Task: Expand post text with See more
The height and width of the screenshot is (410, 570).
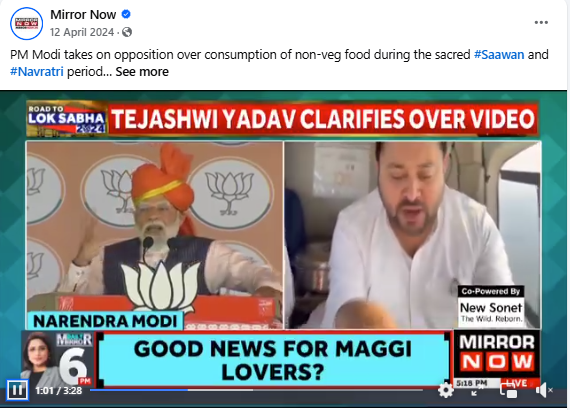Action: coord(142,72)
